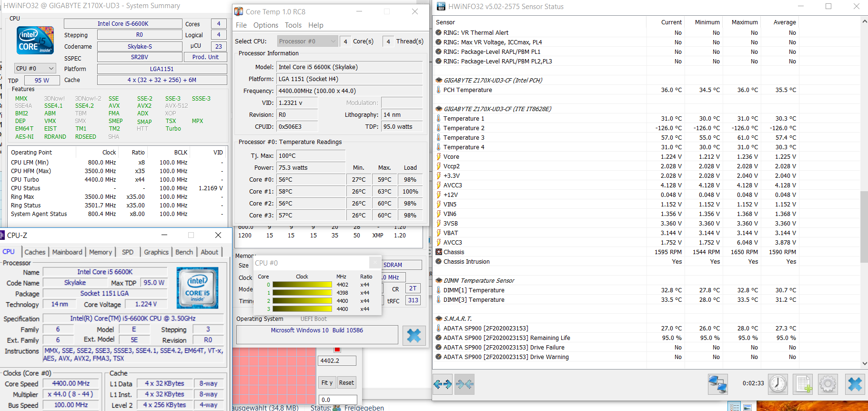Click the circle icon beside RING: VR Thermal Alert
868x411 pixels.
tap(439, 32)
